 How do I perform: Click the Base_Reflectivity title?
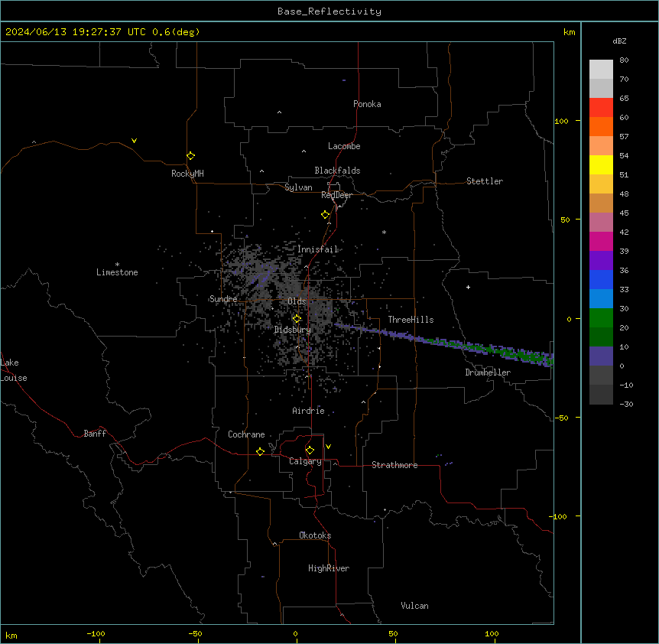click(x=329, y=11)
